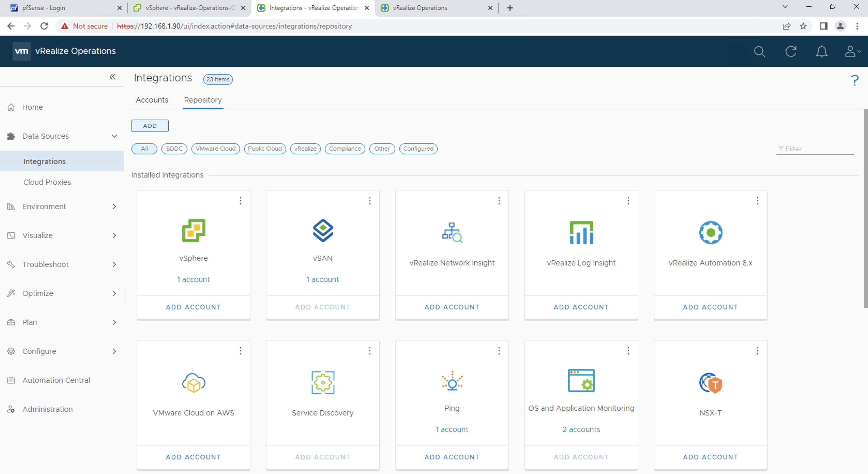Open the Ping card options menu

coord(499,351)
